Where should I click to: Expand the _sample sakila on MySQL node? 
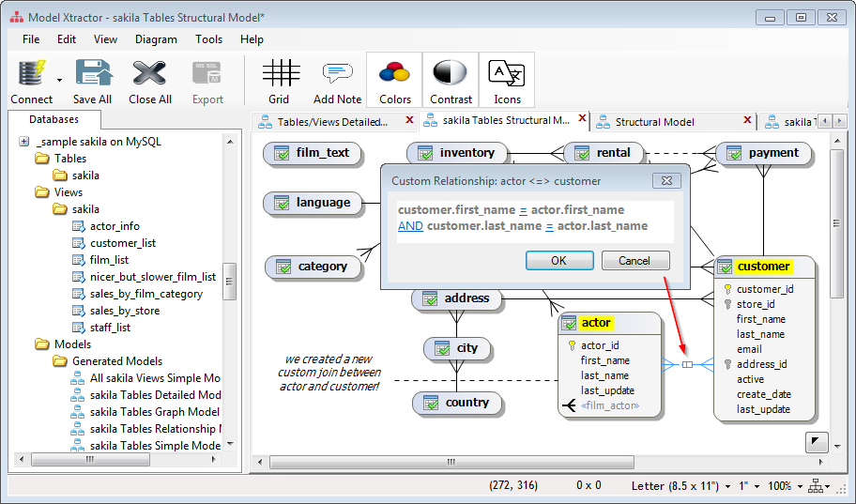(24, 142)
